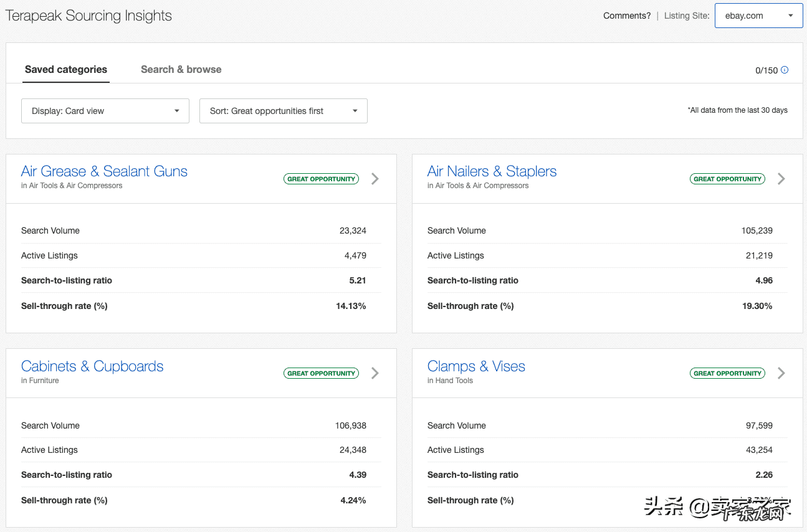Click Great Opportunity badge on Air Grease card

[x=321, y=179]
